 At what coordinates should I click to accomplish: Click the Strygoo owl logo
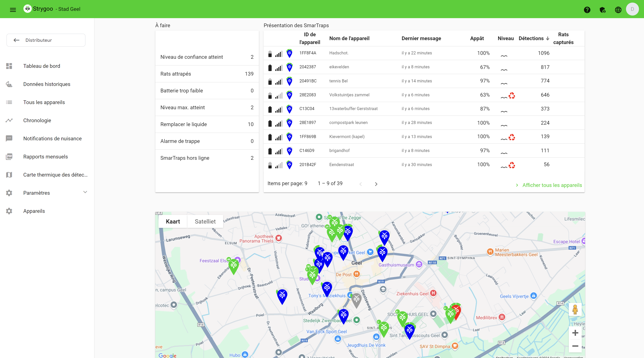[x=28, y=9]
